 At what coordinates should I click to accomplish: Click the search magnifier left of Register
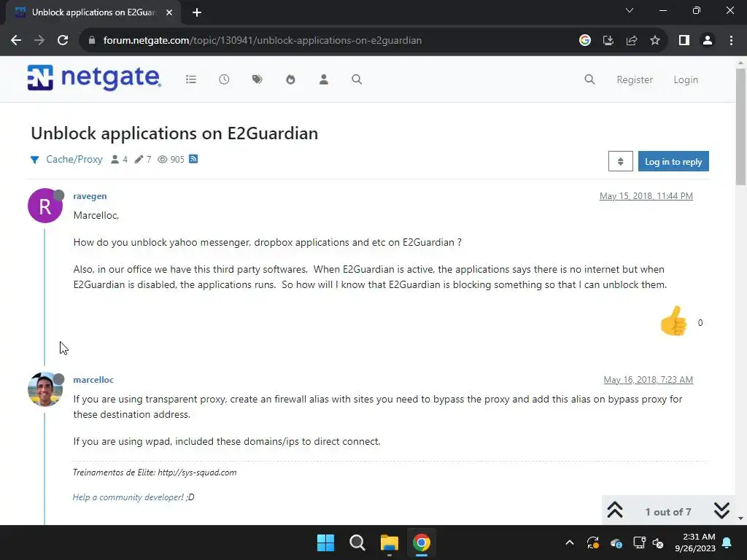[589, 79]
